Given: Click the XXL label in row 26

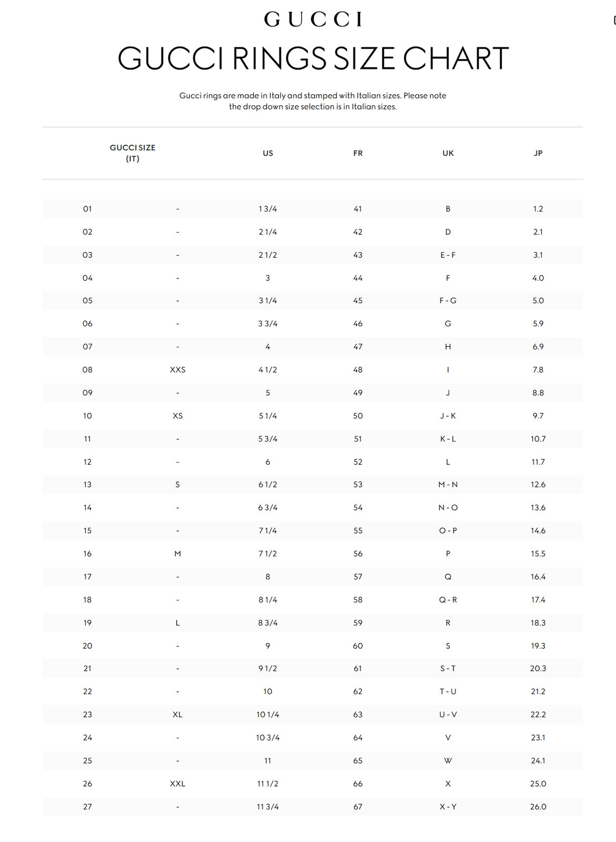Looking at the screenshot, I should (x=177, y=784).
